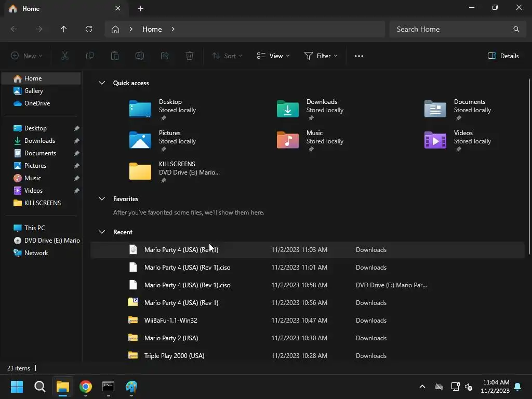Image resolution: width=532 pixels, height=399 pixels.
Task: Click the Delete trash can icon
Action: click(190, 56)
